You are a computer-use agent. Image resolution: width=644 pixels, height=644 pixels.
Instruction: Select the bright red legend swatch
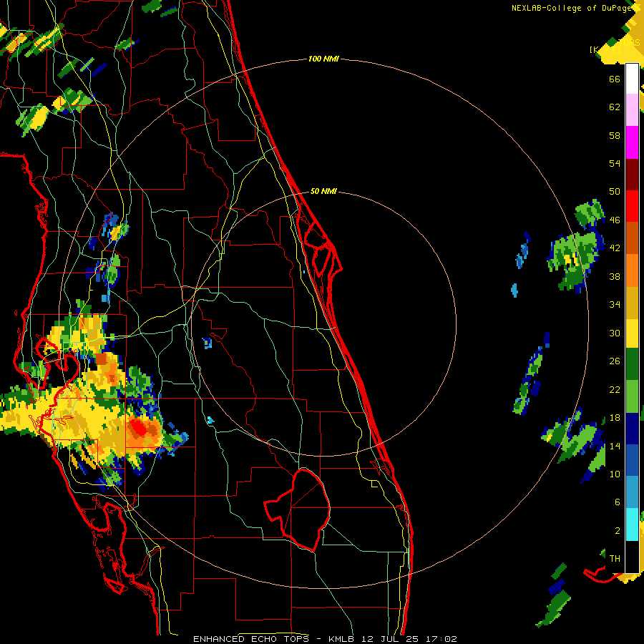tap(632, 206)
